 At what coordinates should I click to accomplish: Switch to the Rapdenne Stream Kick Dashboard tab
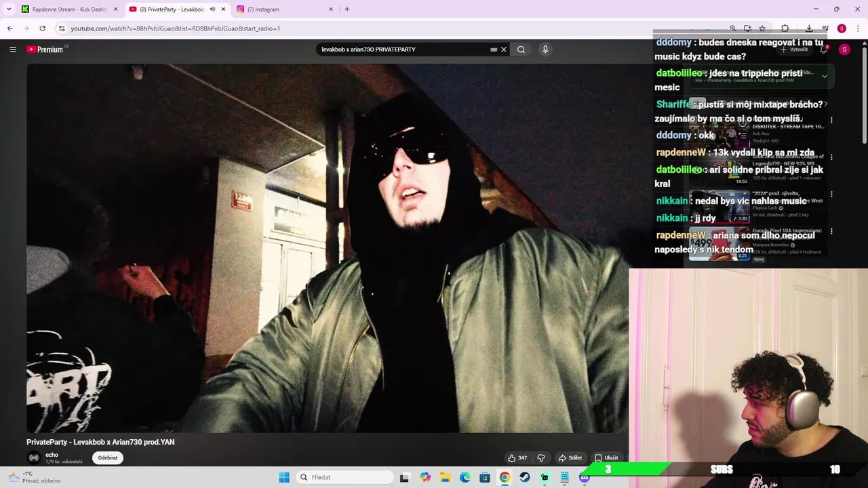coord(70,9)
